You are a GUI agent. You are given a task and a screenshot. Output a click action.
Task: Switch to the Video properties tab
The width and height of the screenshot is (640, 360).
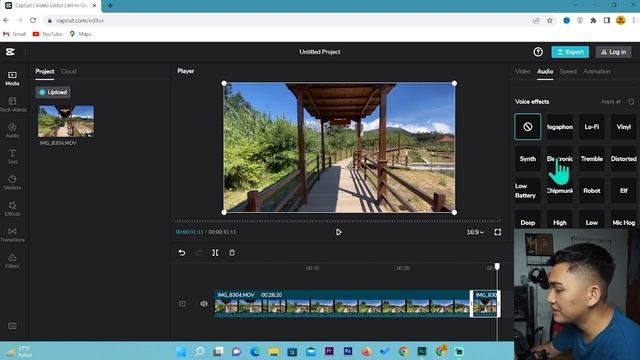(x=522, y=71)
